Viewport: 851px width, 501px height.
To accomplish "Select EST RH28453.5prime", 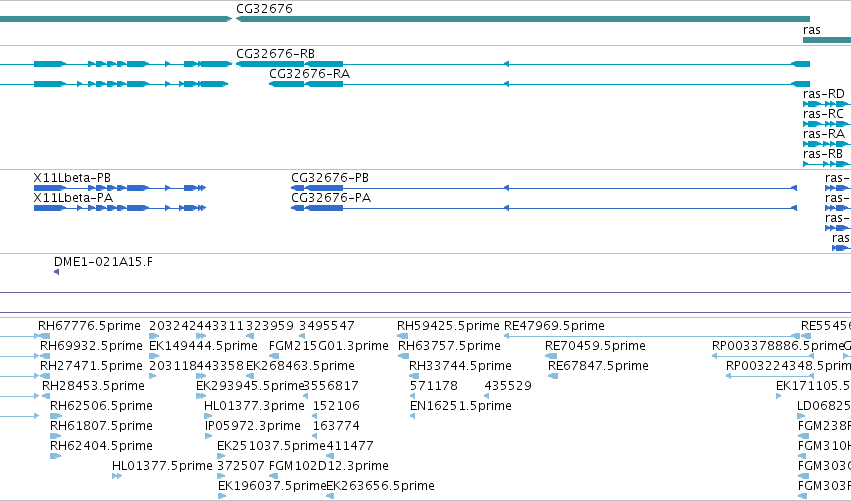I will click(x=93, y=386).
